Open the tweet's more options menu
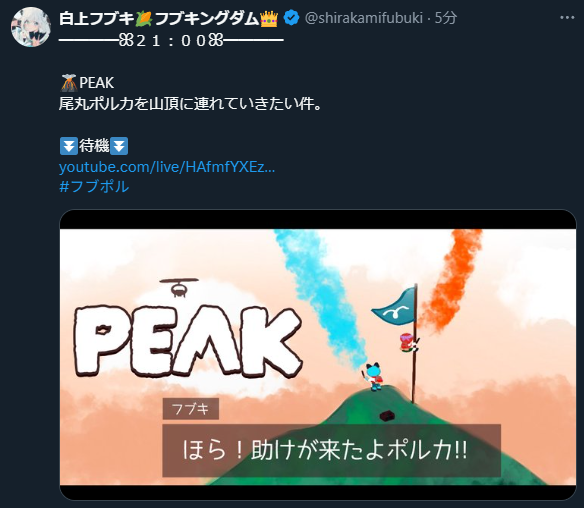This screenshot has width=584, height=508. pyautogui.click(x=567, y=18)
